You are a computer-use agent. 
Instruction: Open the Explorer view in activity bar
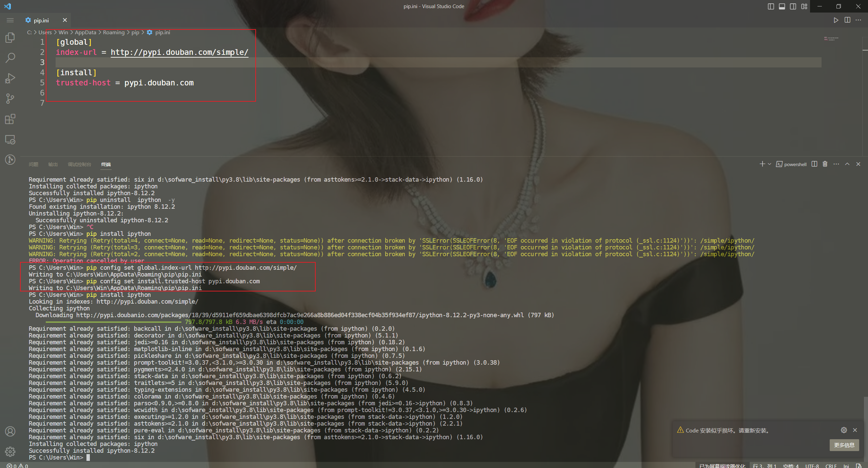coord(10,37)
